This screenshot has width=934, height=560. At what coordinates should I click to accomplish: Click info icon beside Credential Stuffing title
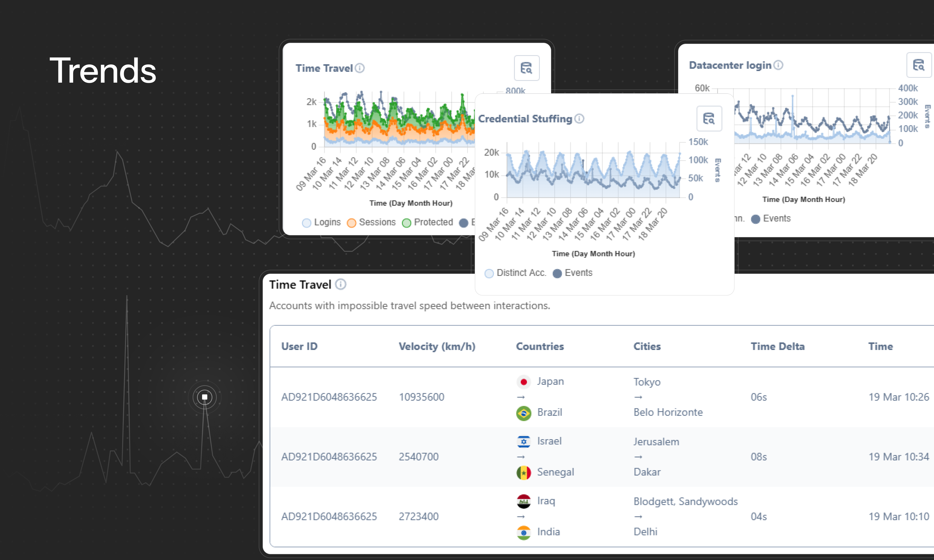pos(579,119)
